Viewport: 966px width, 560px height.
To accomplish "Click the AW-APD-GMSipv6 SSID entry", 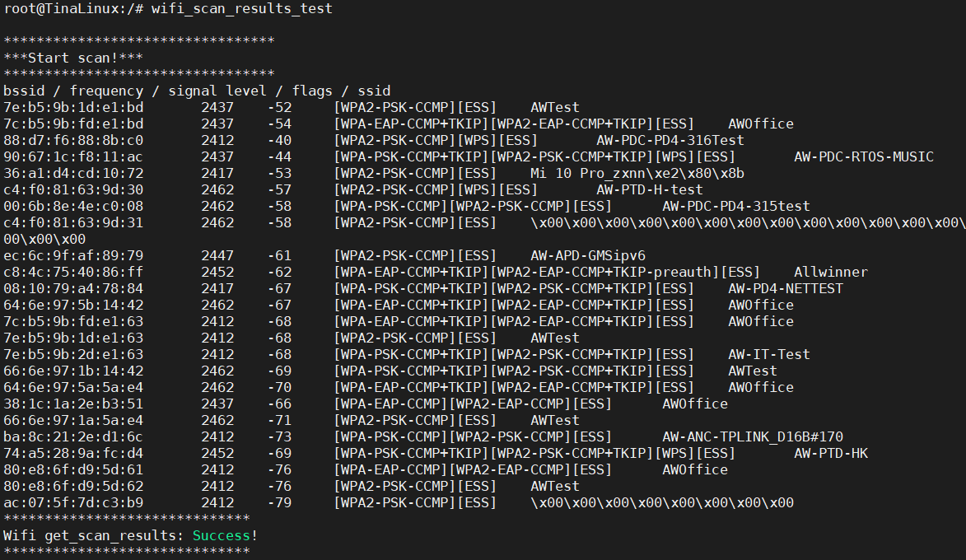I will 587,255.
